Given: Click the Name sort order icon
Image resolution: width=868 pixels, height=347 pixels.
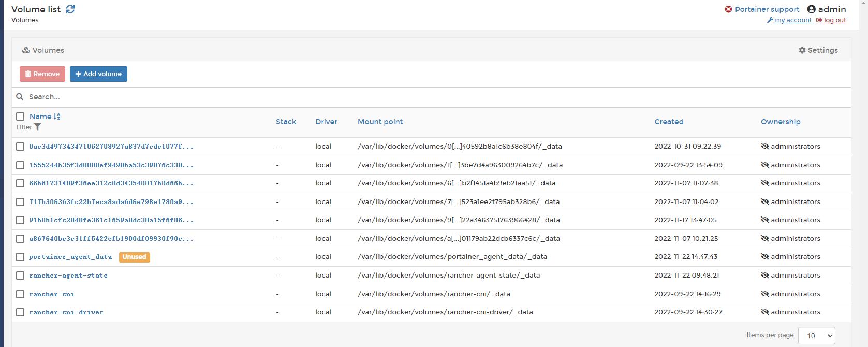Looking at the screenshot, I should click(x=57, y=117).
